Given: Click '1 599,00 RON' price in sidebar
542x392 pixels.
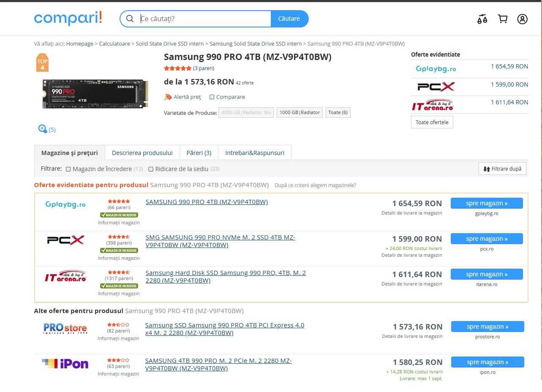Looking at the screenshot, I should pyautogui.click(x=509, y=84).
